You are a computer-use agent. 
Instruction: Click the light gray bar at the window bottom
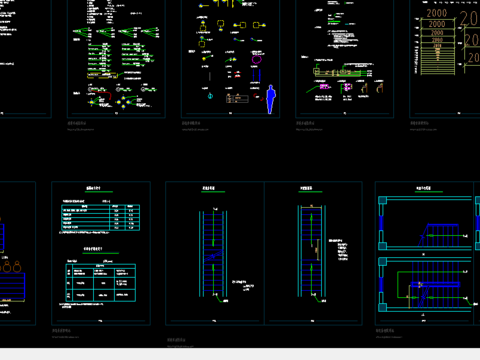[x=240, y=354]
